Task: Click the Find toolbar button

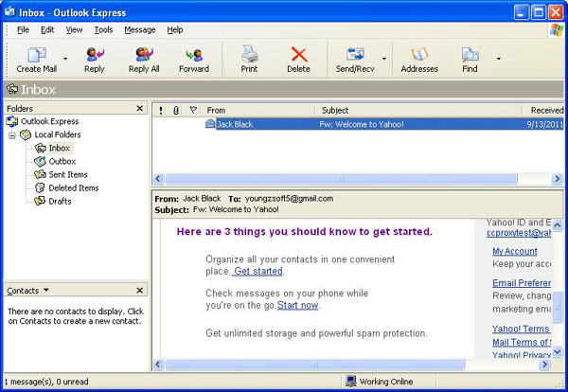Action: coord(470,60)
